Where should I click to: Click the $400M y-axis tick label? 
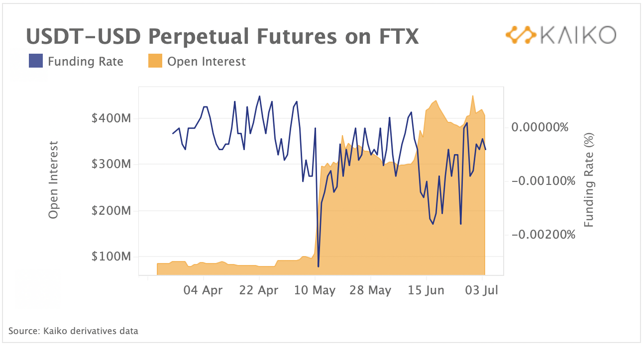point(111,118)
